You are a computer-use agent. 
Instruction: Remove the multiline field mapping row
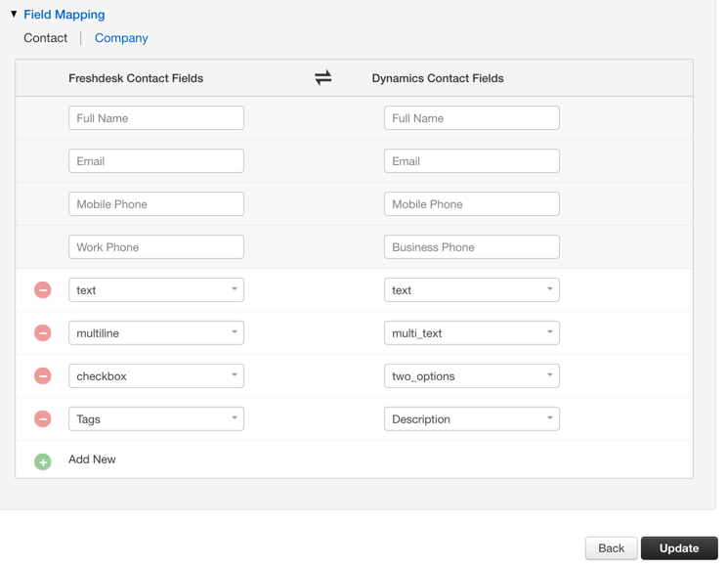tap(43, 332)
